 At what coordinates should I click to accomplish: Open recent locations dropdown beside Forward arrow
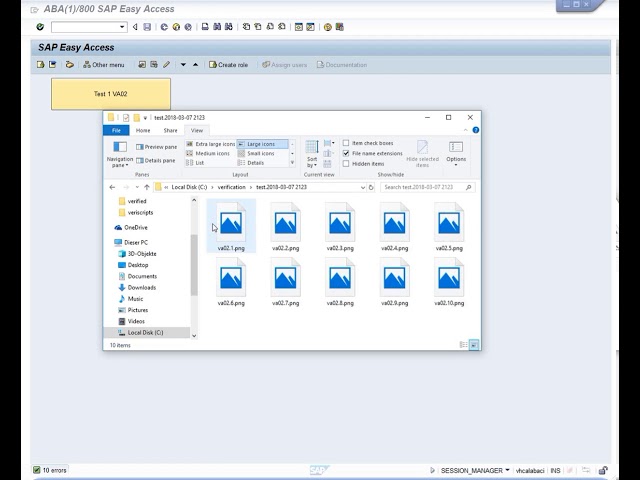(137, 187)
